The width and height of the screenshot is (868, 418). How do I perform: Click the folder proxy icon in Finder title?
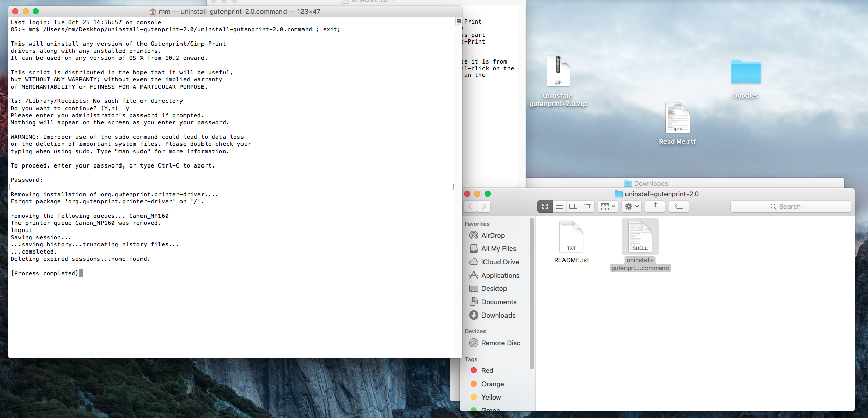pos(619,194)
